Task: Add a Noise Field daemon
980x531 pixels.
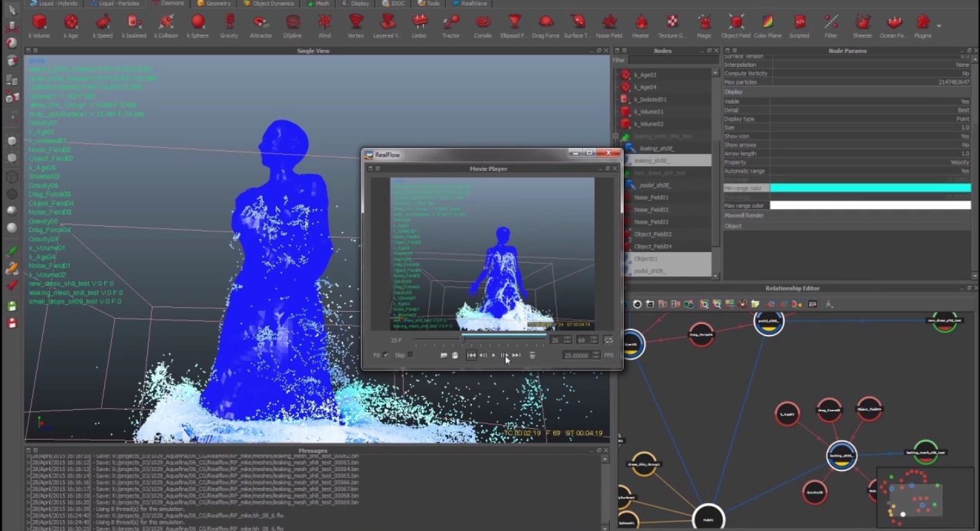Action: pyautogui.click(x=609, y=26)
